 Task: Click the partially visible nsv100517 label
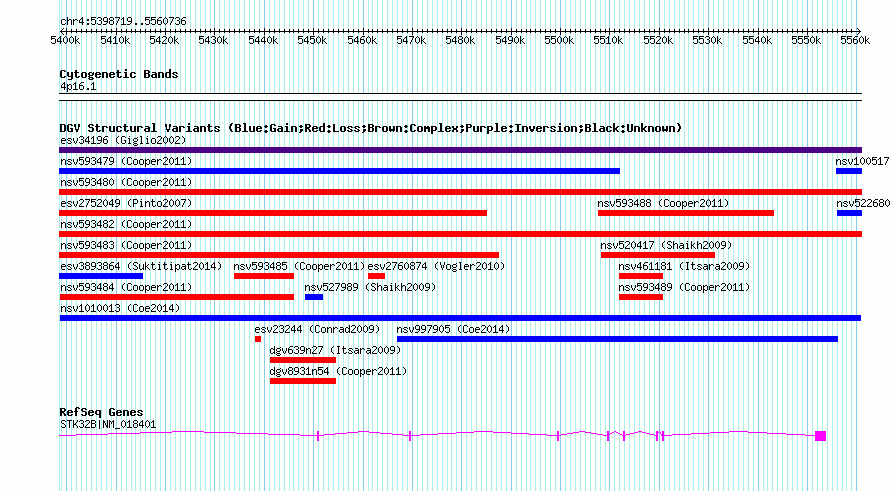coord(862,161)
